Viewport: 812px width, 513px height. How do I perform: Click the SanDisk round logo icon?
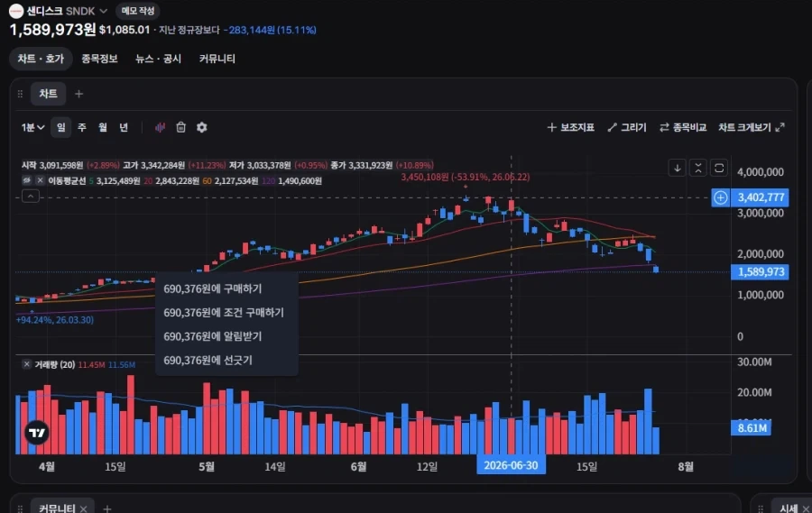[x=16, y=11]
